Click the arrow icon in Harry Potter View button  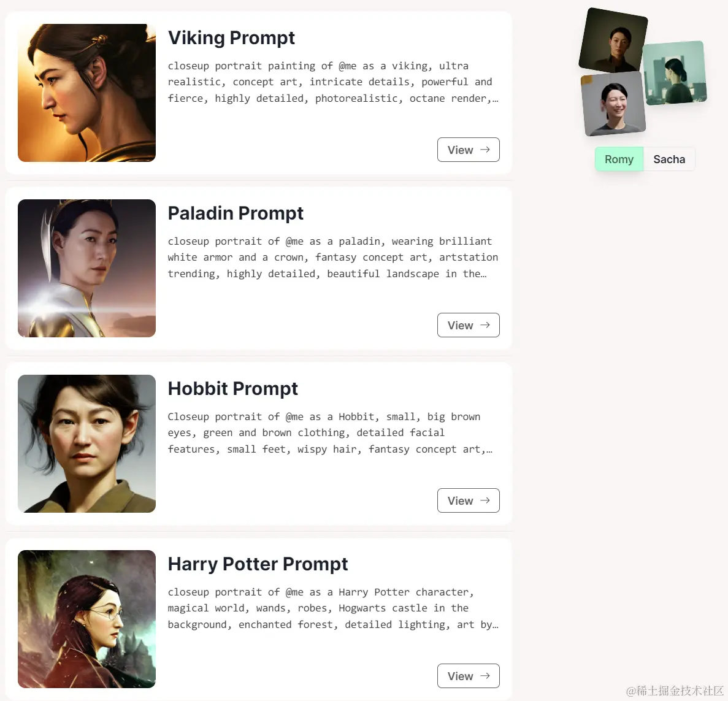[485, 676]
